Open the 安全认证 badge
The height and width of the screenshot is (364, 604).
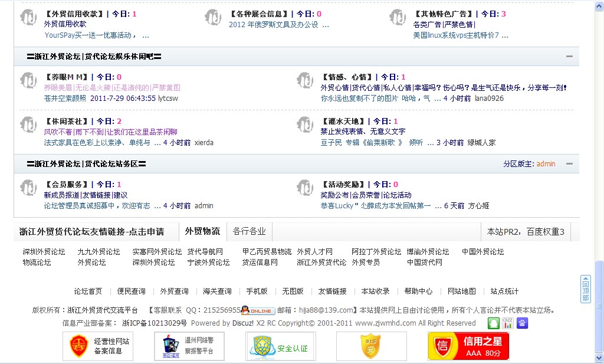(280, 346)
